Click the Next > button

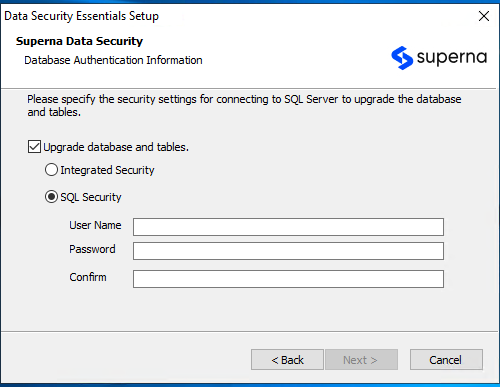[361, 360]
